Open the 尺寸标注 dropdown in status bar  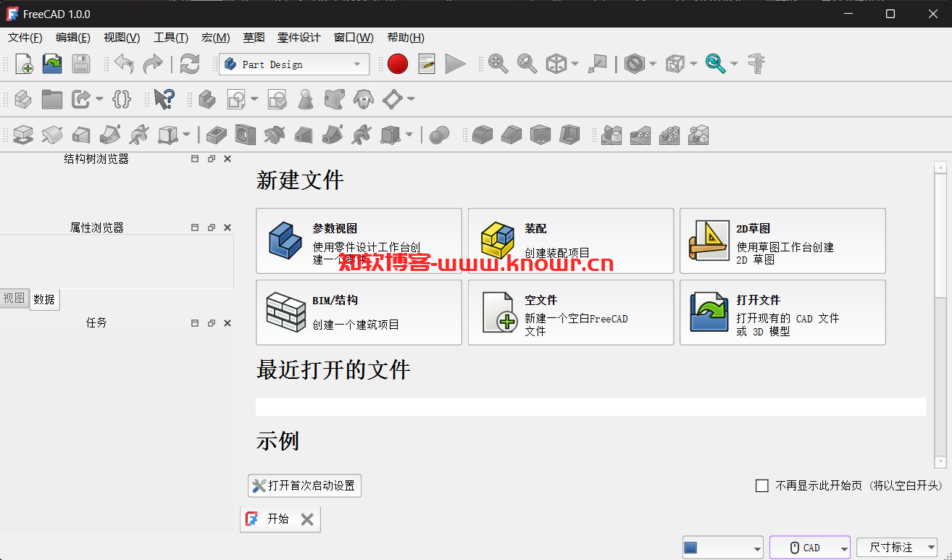[897, 548]
